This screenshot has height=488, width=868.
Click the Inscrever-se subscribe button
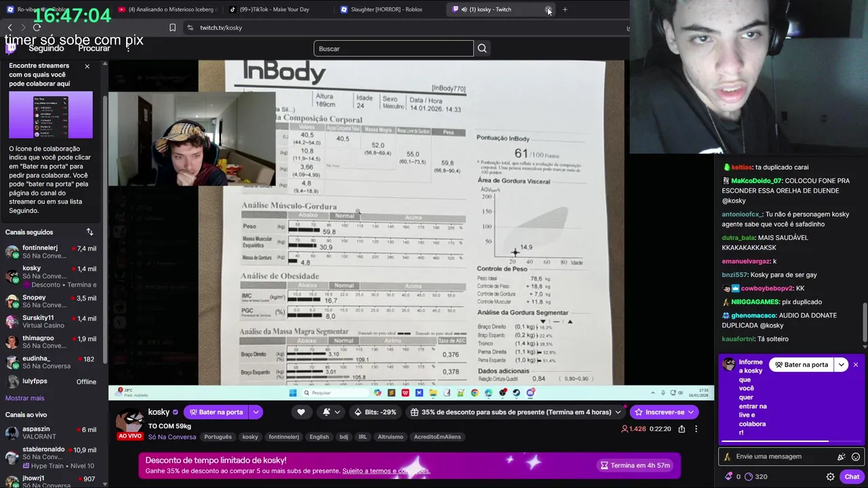664,412
